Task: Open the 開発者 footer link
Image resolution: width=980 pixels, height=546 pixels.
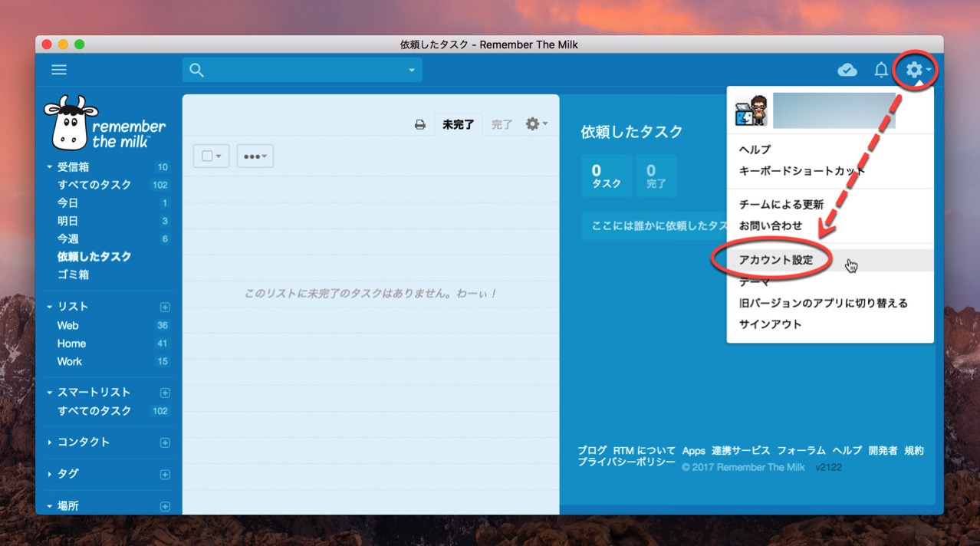Action: [x=883, y=450]
